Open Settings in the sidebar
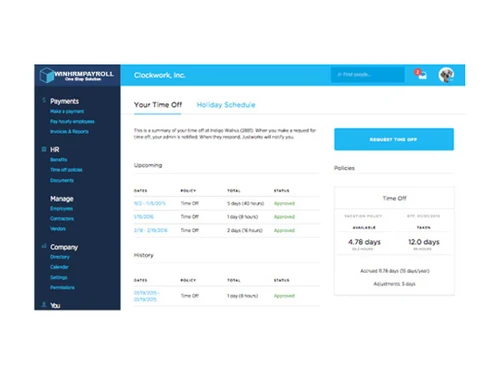The width and height of the screenshot is (500, 375). click(x=59, y=277)
